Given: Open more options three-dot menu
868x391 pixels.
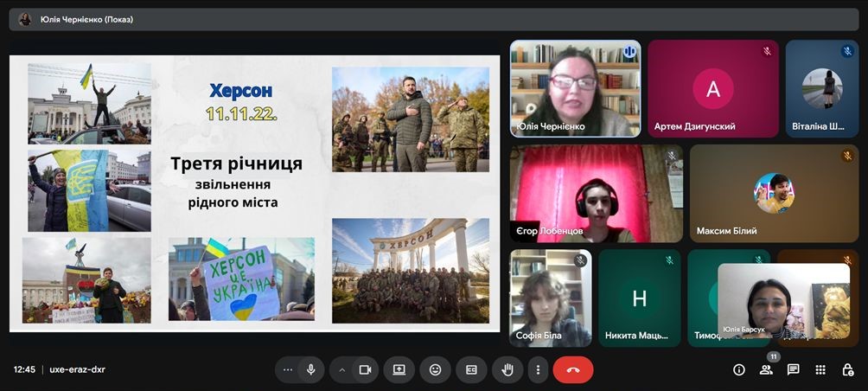Looking at the screenshot, I should [x=538, y=369].
